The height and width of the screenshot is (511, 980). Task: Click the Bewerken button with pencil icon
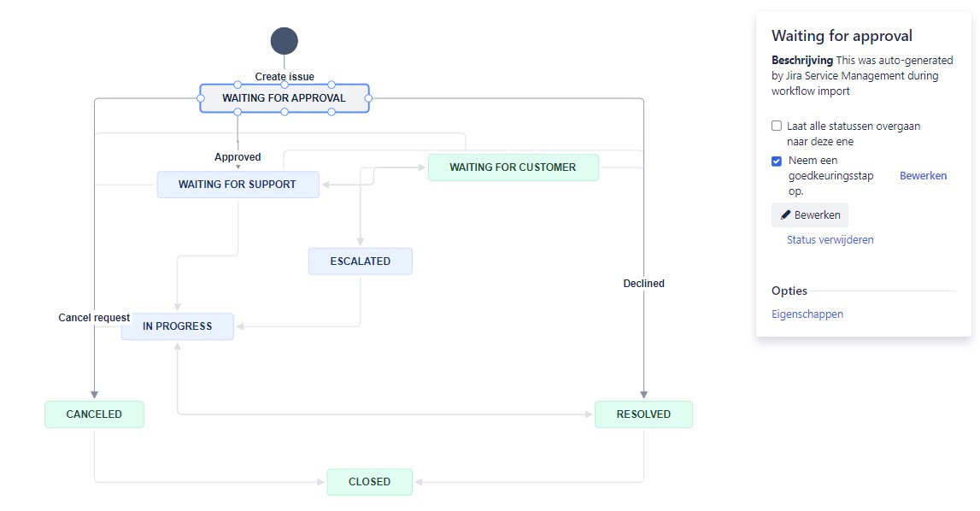pos(810,214)
